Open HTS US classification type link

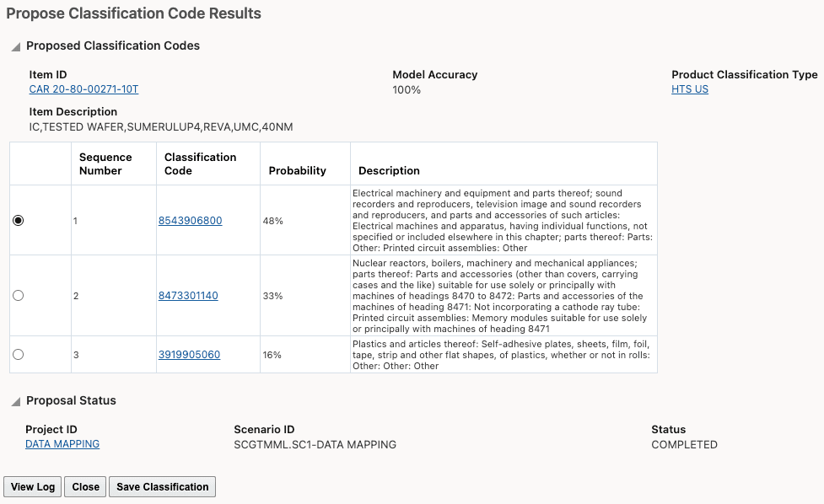[690, 89]
